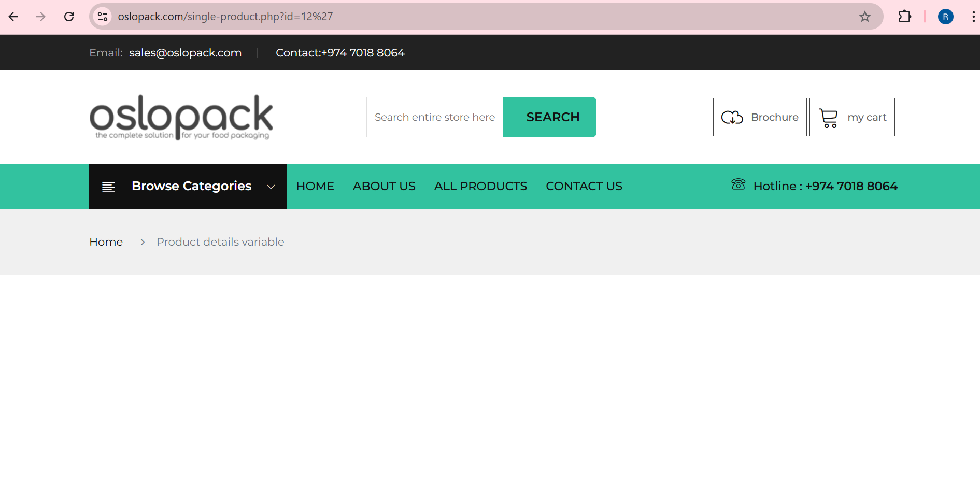The height and width of the screenshot is (484, 980).
Task: Open the CONTACT US menu item
Action: click(584, 186)
